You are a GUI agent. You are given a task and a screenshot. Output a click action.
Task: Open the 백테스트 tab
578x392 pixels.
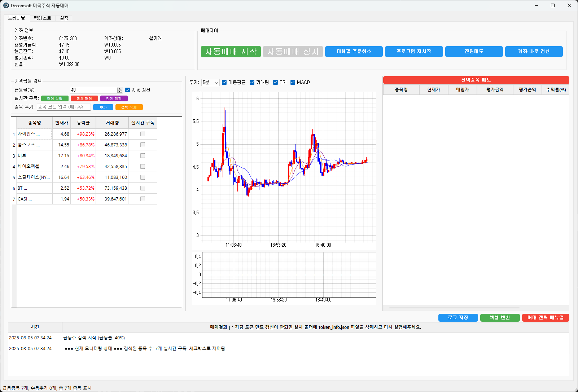[43, 18]
